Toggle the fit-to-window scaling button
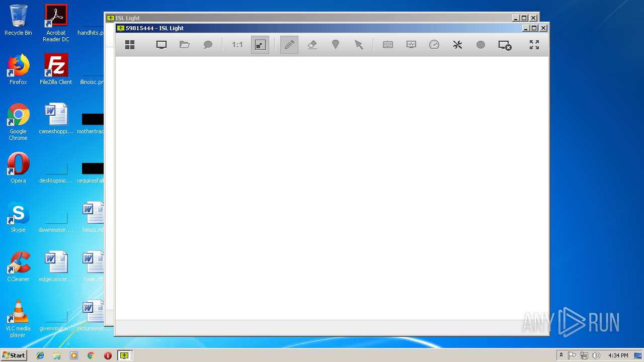The image size is (644, 362). [x=260, y=45]
